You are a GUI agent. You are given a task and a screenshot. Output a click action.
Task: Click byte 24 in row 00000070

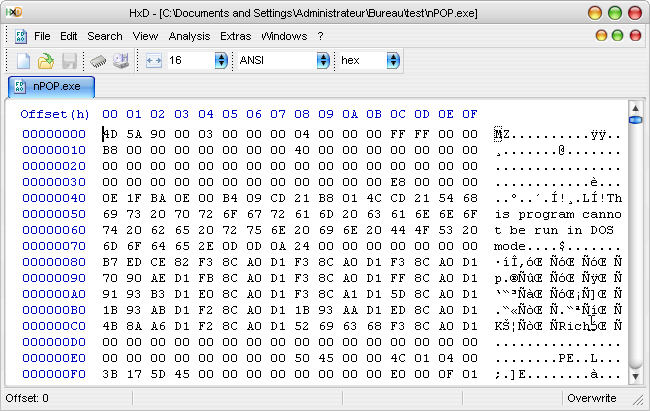point(302,246)
